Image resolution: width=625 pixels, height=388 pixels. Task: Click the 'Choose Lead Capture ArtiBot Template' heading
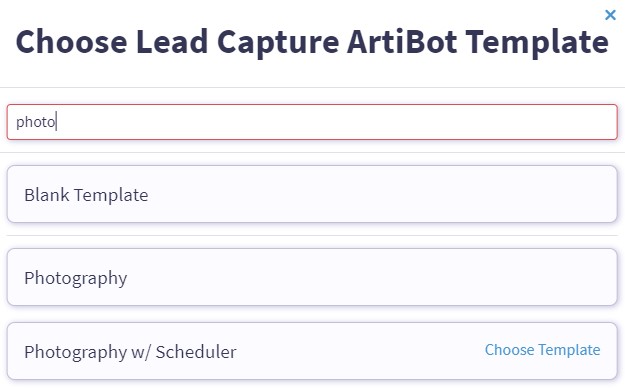tap(312, 42)
